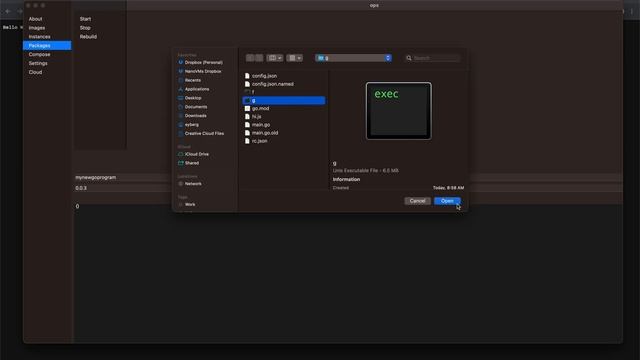Open the Settings section in ops
The image size is (640, 360).
pyautogui.click(x=38, y=63)
